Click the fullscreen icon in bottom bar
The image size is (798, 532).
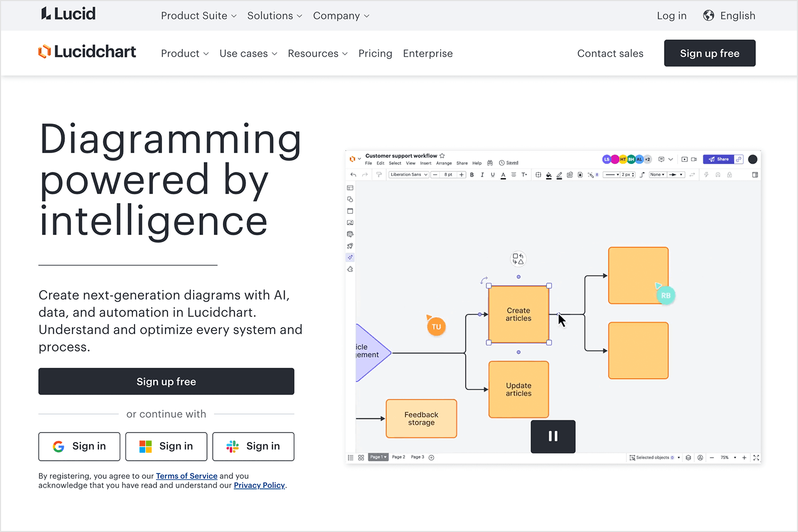click(x=756, y=458)
